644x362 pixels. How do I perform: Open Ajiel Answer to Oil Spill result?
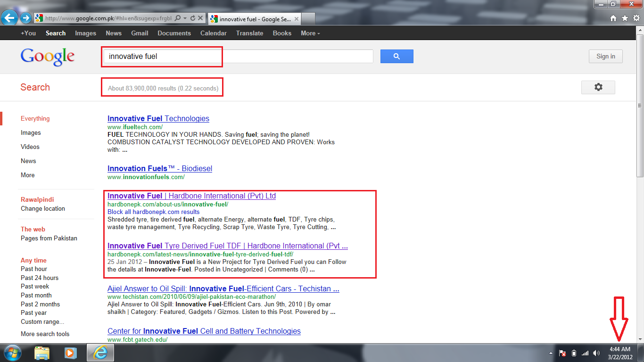[223, 289]
